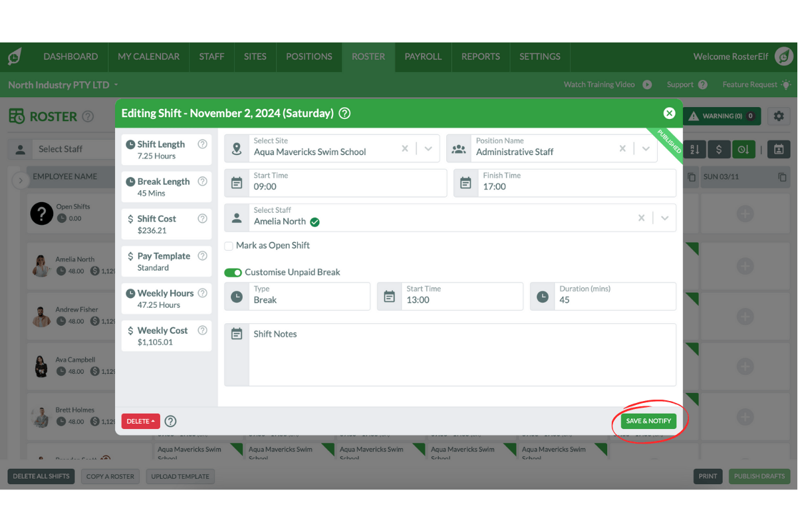Screen dimensions: 798x532
Task: Open help for the Editing Shift dialog
Action: click(344, 113)
